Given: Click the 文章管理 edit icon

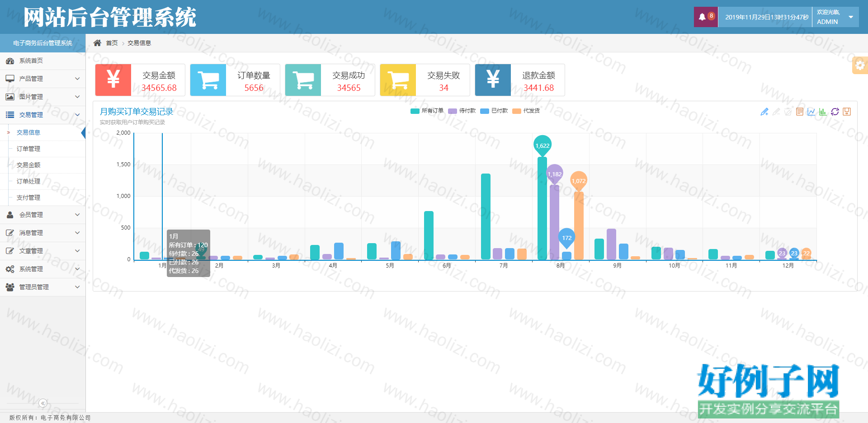Looking at the screenshot, I should click(x=10, y=251).
